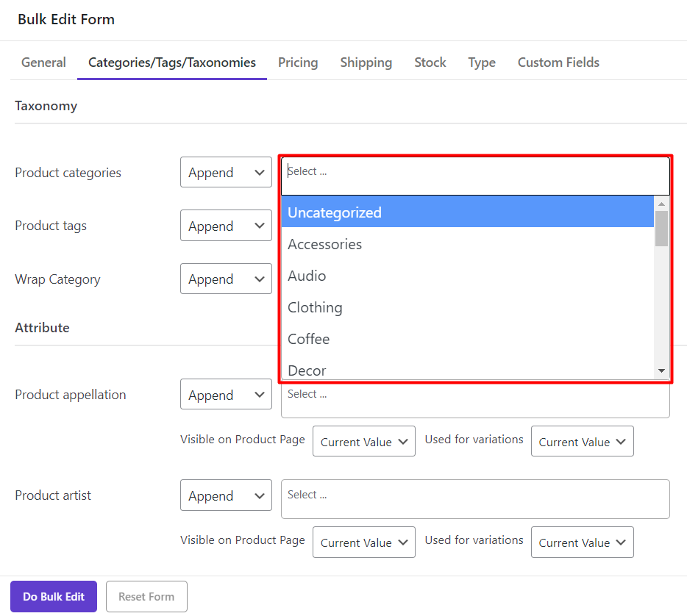
Task: Open the Pricing tab
Action: click(298, 62)
